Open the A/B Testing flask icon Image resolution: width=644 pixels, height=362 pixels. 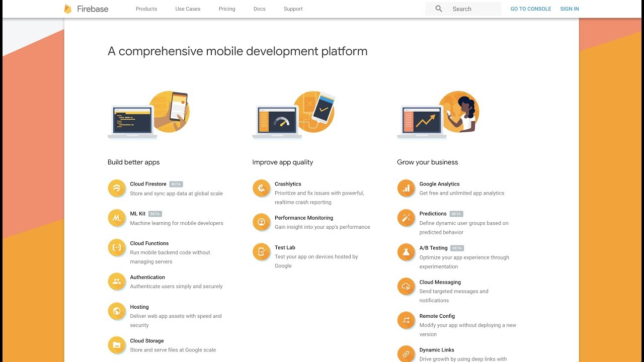406,252
